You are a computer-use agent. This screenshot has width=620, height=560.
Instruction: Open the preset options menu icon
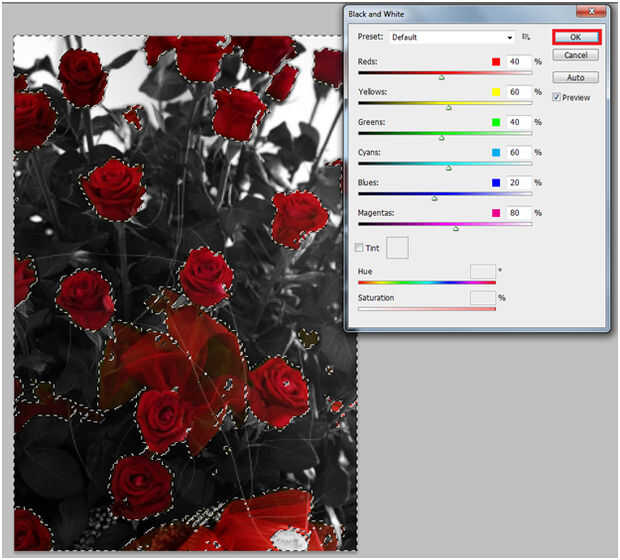[526, 37]
